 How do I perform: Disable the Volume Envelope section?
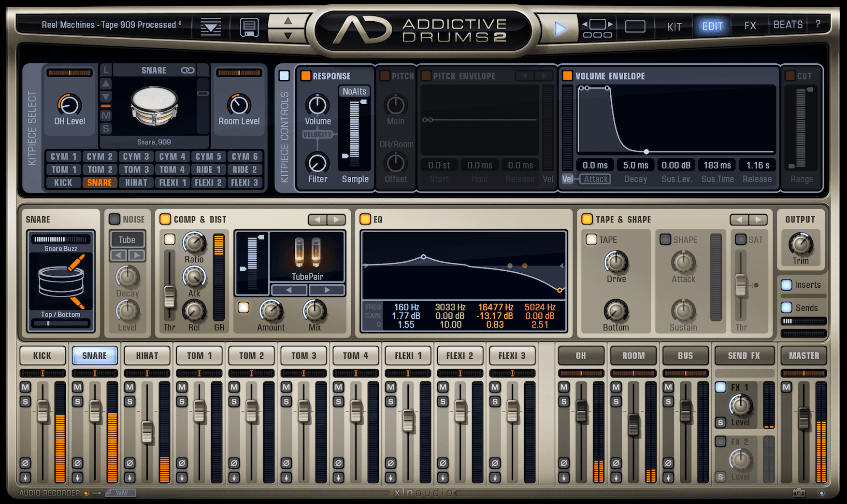coord(567,76)
